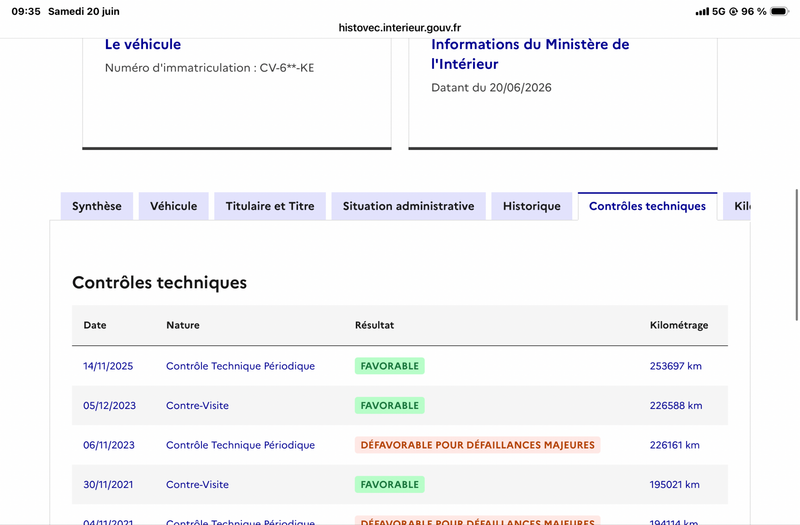Switch to the Véhicule tab
This screenshot has height=525, width=800.
(x=173, y=206)
